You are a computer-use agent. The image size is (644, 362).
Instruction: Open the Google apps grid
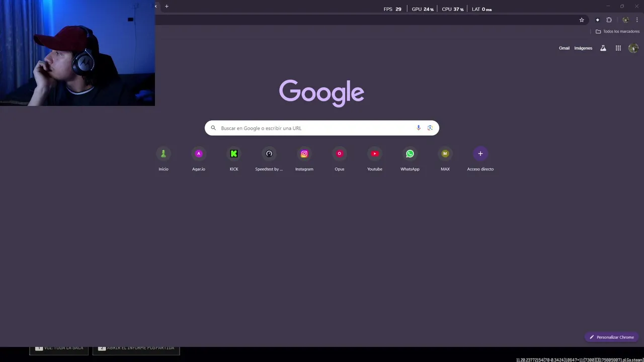point(618,48)
